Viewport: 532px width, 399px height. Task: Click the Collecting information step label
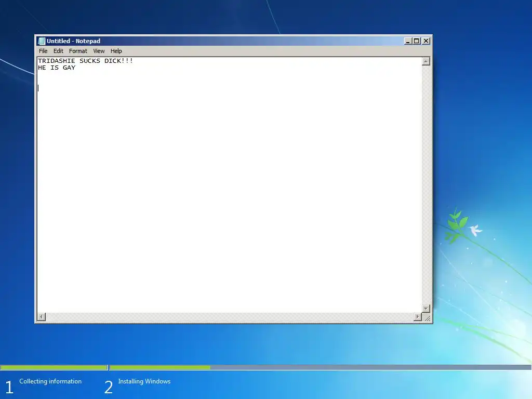[50, 381]
